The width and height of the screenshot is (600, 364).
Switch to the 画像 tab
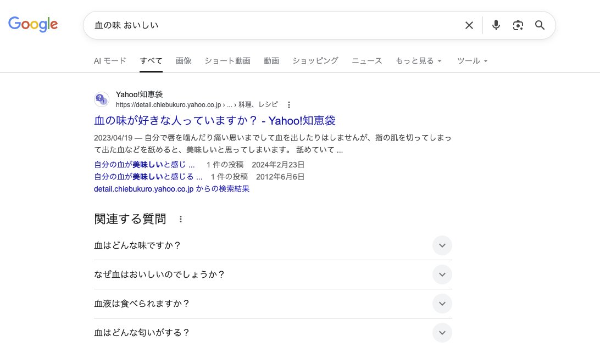tap(184, 61)
